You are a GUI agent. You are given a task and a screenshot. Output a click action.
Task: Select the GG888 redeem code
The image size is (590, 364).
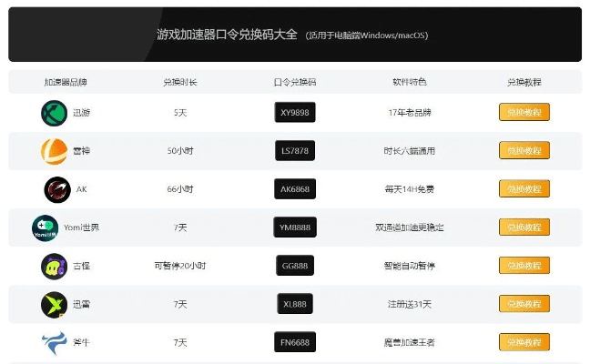295,266
